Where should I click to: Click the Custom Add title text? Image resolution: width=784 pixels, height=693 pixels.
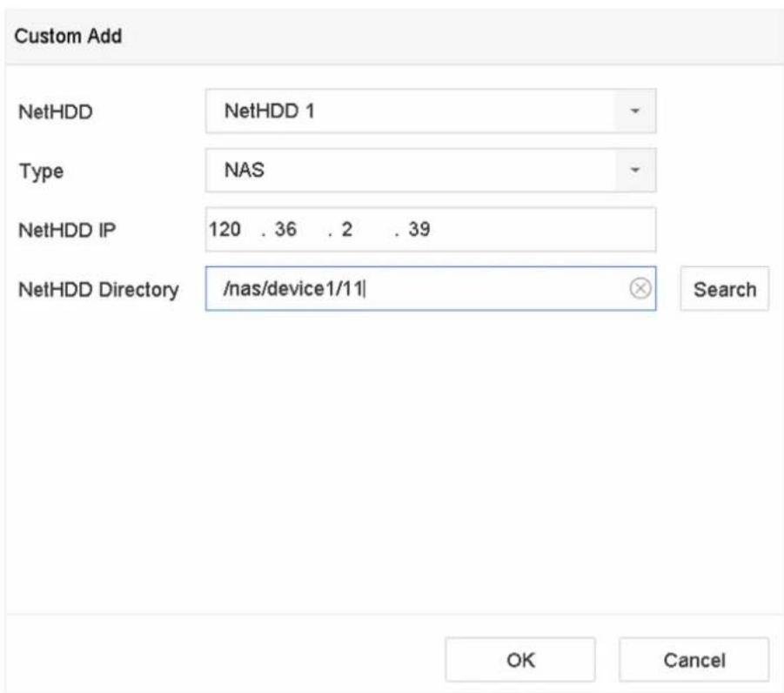[x=68, y=36]
